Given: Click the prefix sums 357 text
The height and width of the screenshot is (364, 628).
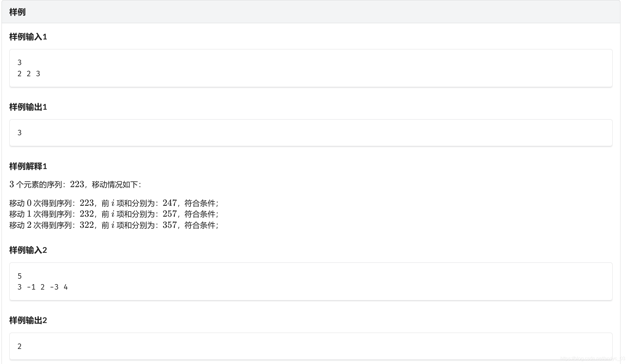Looking at the screenshot, I should [x=170, y=225].
